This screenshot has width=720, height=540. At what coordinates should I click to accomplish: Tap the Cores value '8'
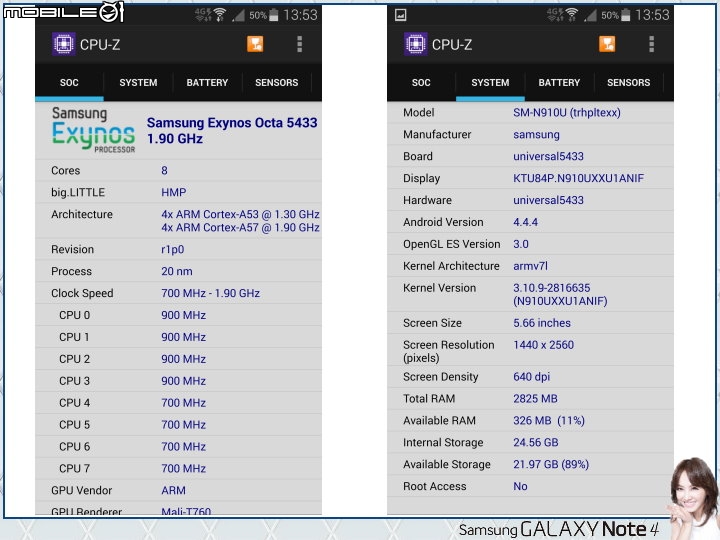pyautogui.click(x=164, y=171)
